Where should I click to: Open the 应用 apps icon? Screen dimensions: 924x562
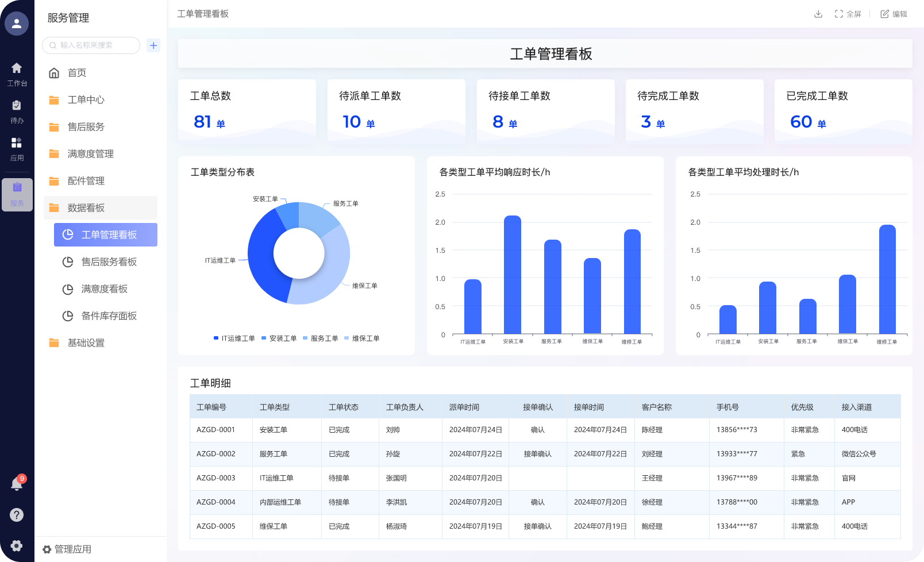pyautogui.click(x=17, y=149)
